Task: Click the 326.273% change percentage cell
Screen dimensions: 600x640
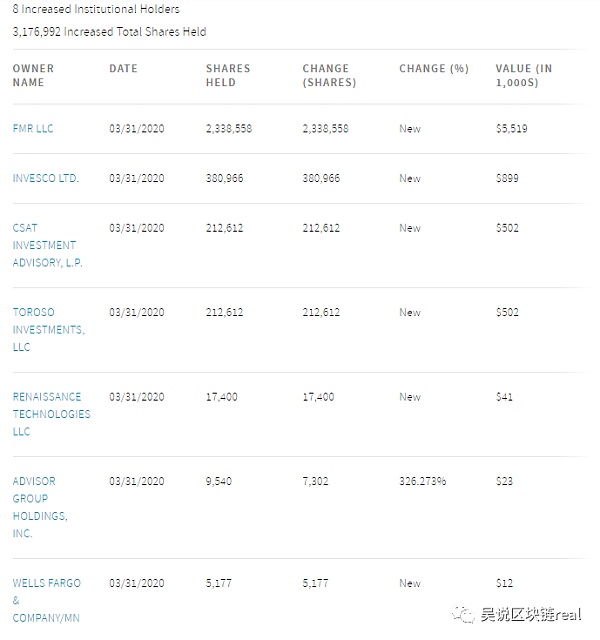Action: [x=422, y=481]
